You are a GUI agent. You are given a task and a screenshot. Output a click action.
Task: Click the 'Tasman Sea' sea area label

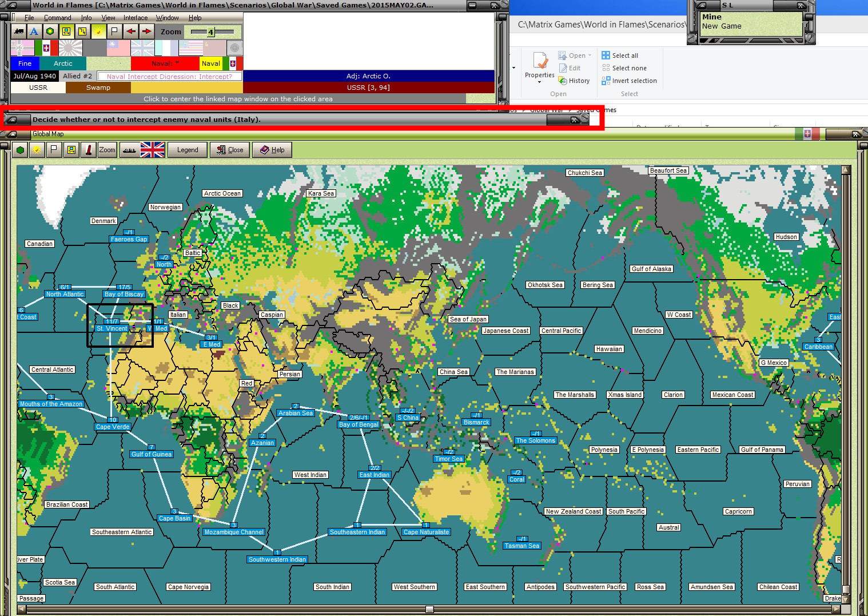pyautogui.click(x=522, y=546)
